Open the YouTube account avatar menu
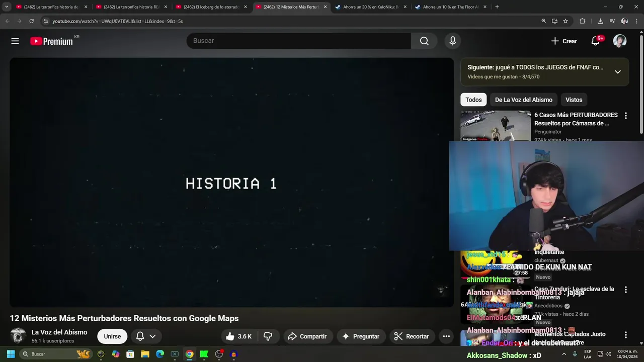Viewport: 644px width, 362px height. pos(620,41)
